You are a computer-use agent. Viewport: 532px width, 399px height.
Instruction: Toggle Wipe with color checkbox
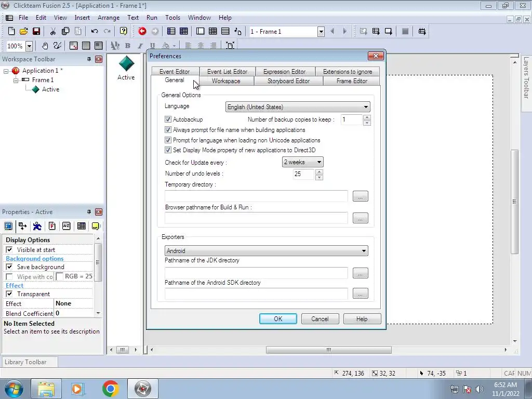9,277
